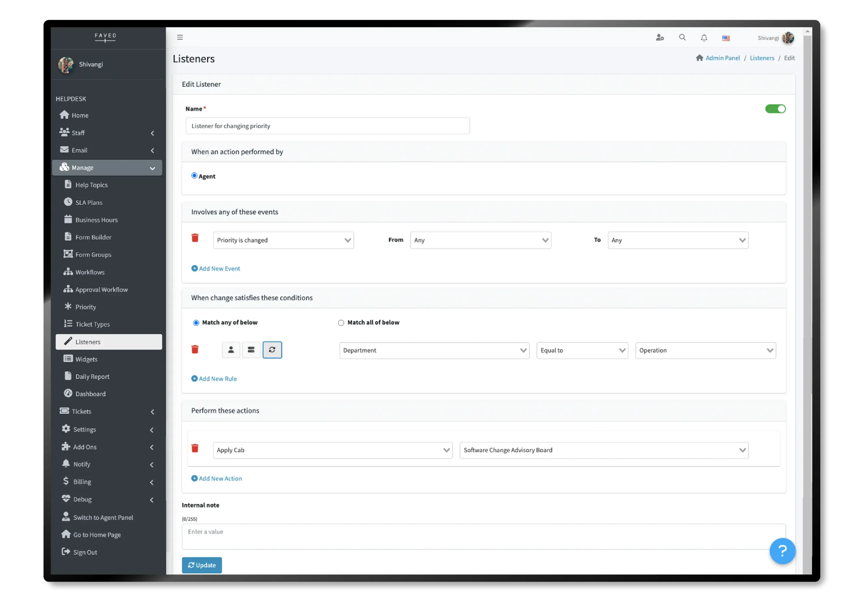Open the notifications bell icon
This screenshot has height=609, width=868.
coord(704,38)
